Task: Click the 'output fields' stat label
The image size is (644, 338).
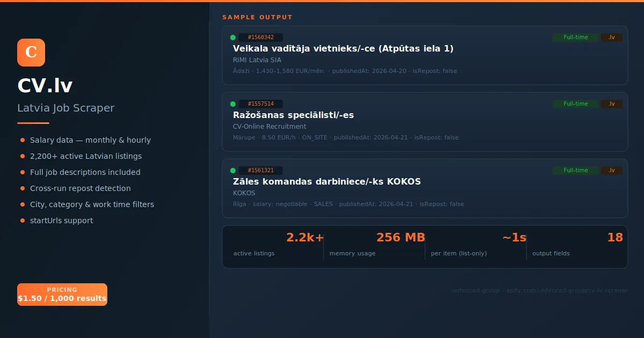Action: [551, 253]
